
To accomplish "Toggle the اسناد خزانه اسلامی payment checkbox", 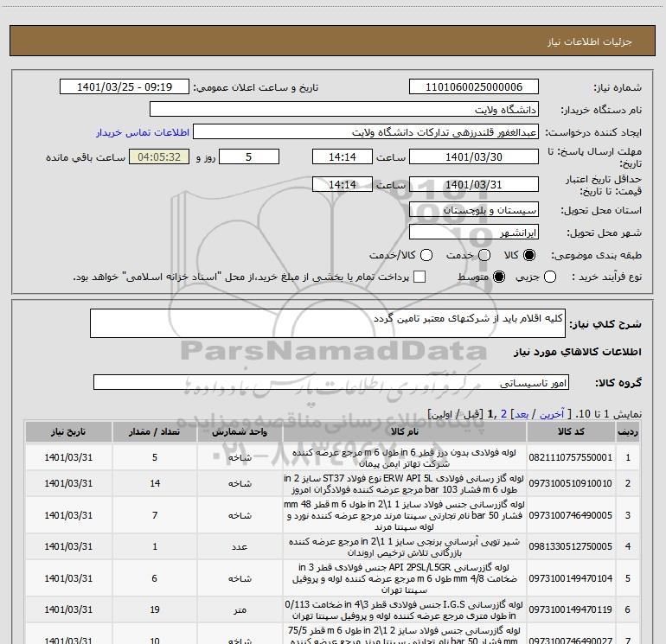I will 419,277.
